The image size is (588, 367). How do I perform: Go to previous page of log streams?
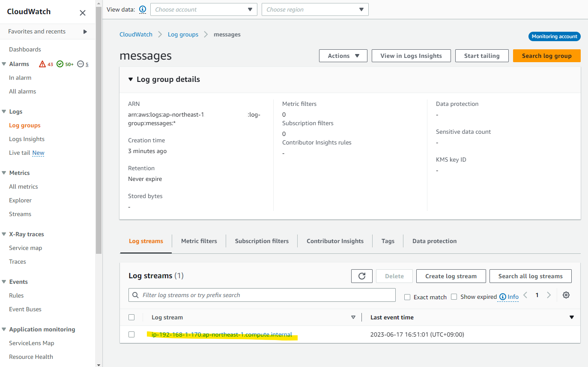(x=525, y=295)
